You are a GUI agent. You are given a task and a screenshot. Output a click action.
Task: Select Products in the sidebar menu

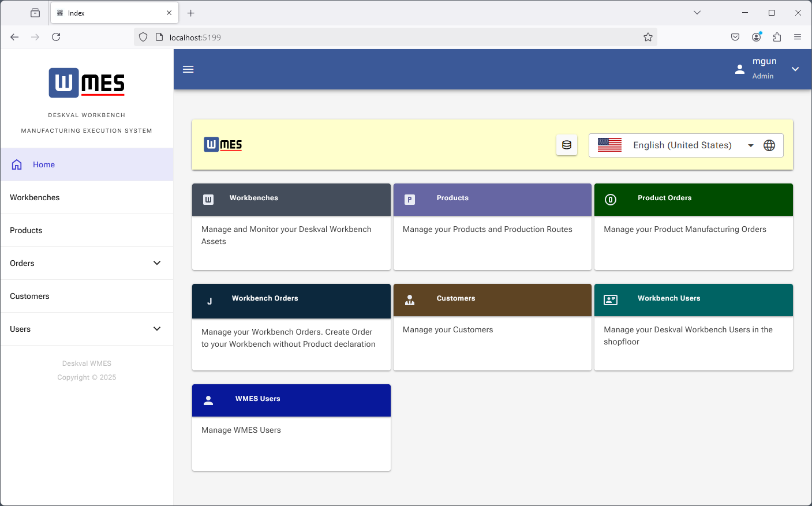(x=26, y=230)
